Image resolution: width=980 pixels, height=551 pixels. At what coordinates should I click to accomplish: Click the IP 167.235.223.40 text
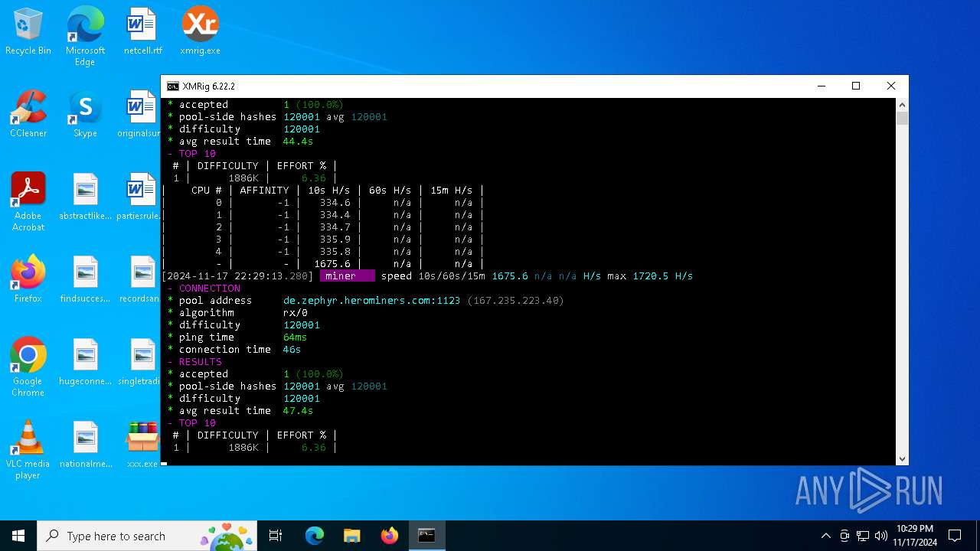pyautogui.click(x=515, y=301)
